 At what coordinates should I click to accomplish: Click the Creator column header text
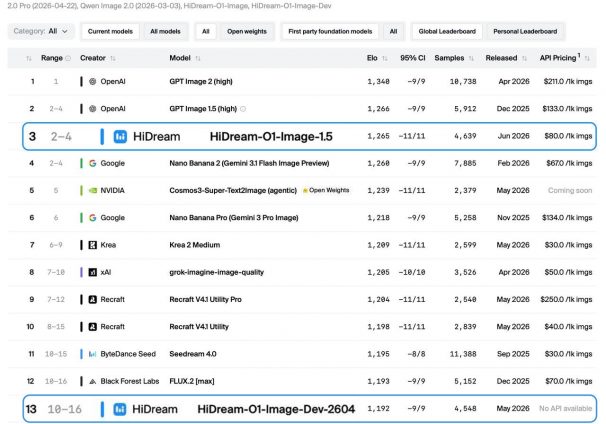click(93, 58)
